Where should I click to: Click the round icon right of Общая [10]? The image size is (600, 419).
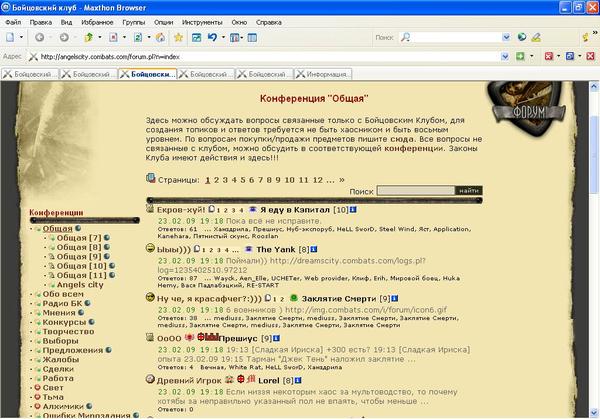coord(112,265)
